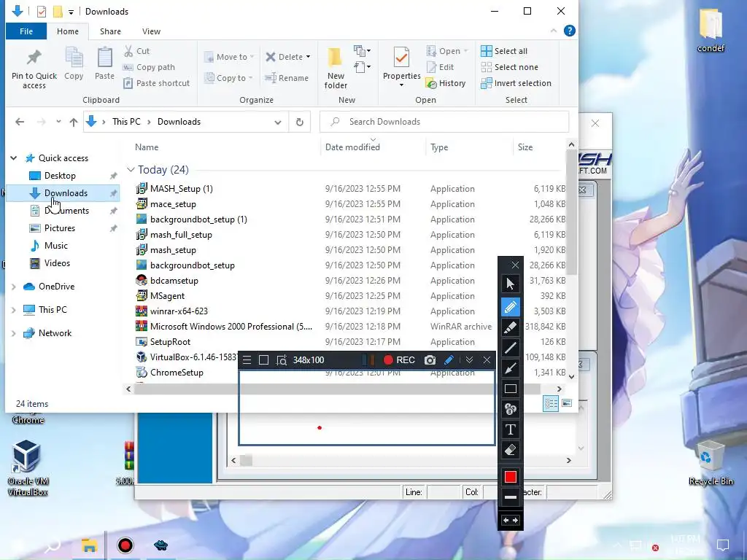Switch to details view layout

551,403
